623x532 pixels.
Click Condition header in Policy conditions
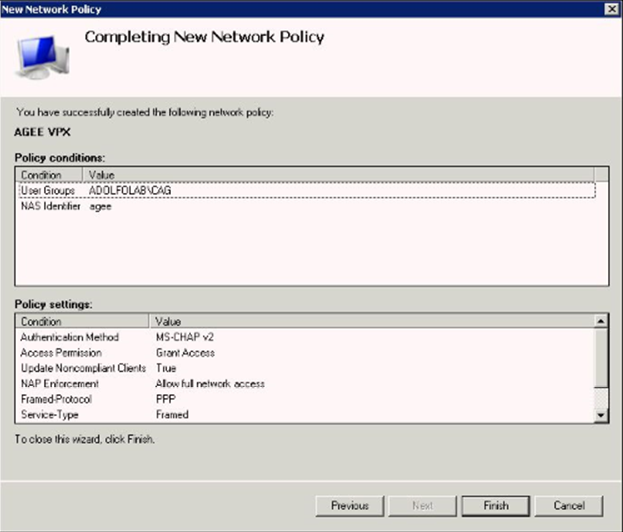pos(49,175)
